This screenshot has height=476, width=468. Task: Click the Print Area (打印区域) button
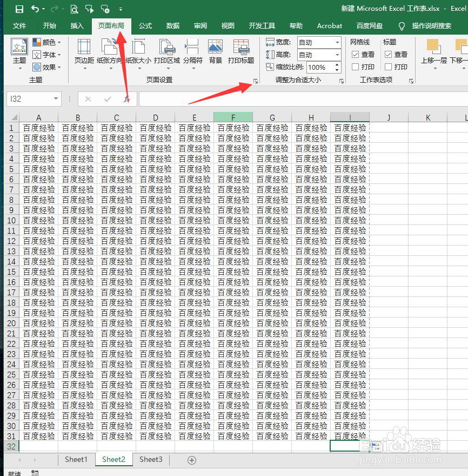(167, 54)
